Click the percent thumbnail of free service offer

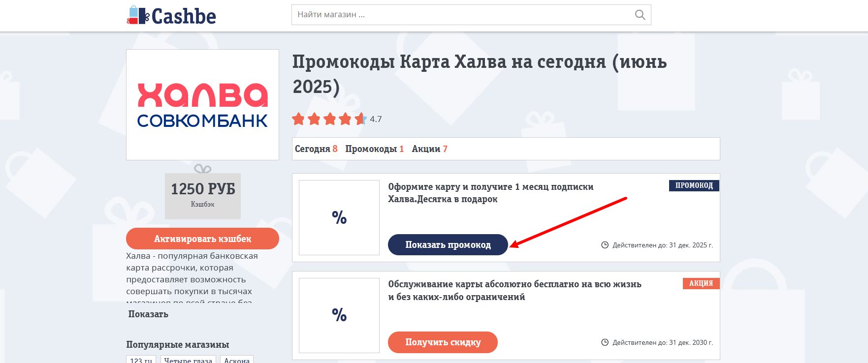[x=339, y=315]
